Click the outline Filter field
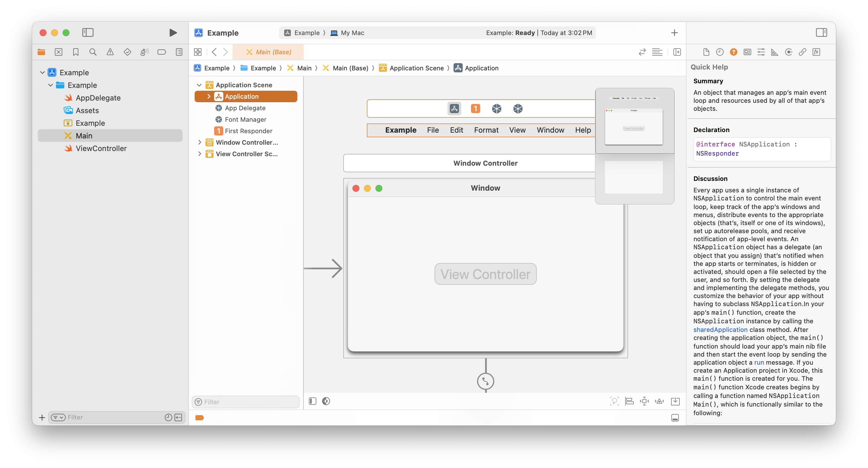 249,402
